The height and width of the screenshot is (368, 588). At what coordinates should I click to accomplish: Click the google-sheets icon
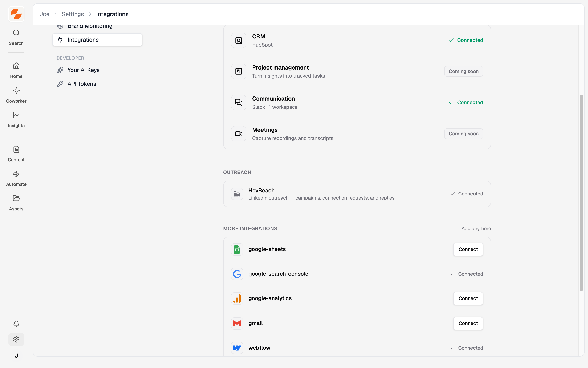pyautogui.click(x=237, y=249)
